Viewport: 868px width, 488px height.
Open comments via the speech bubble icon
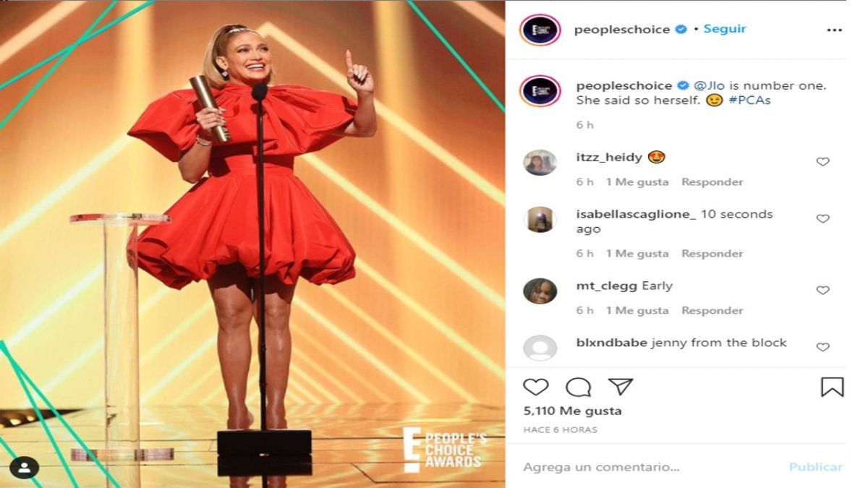pyautogui.click(x=578, y=388)
